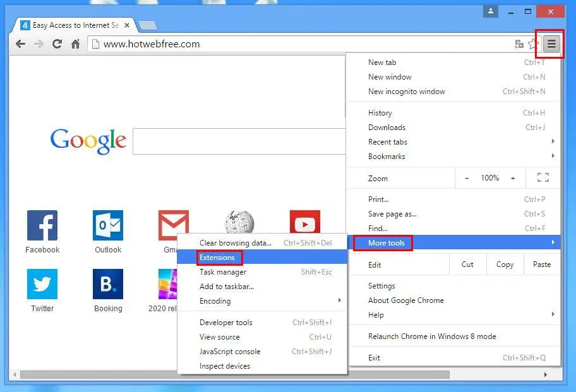Navigate back with the left arrow
This screenshot has width=576, height=392.
coord(21,44)
